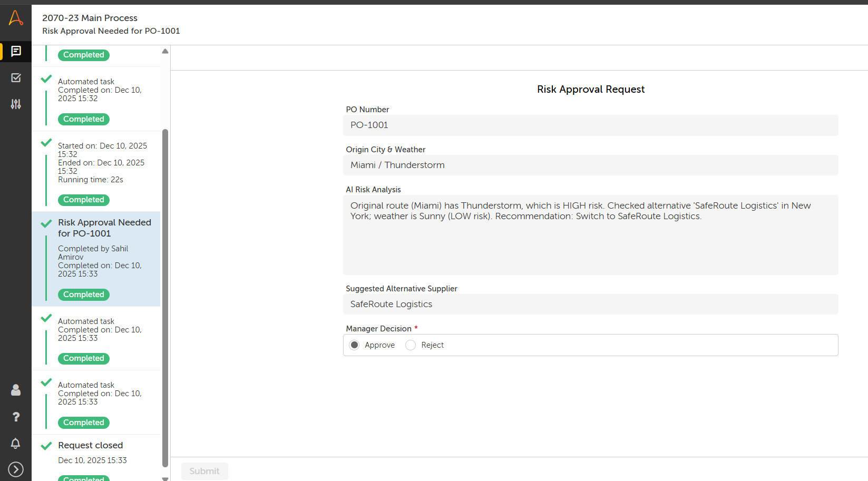868x481 pixels.
Task: Click the AI Risk Analysis text area
Action: (x=590, y=234)
